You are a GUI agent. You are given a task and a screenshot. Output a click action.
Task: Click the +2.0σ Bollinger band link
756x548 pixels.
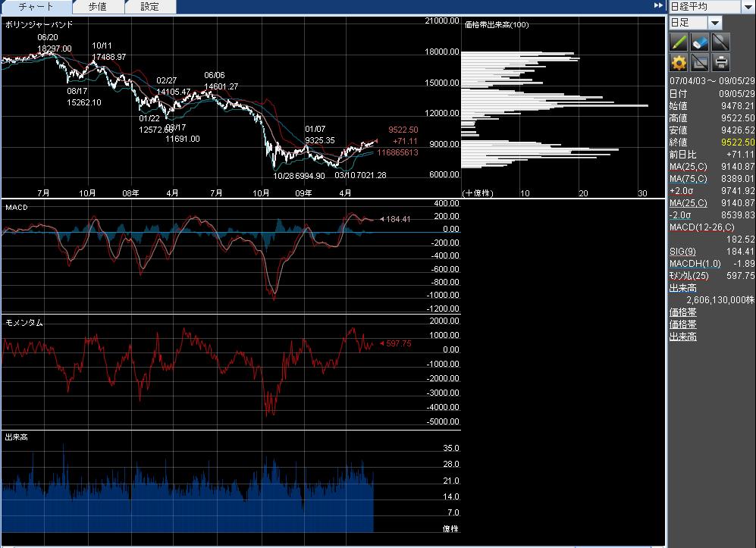tap(683, 191)
